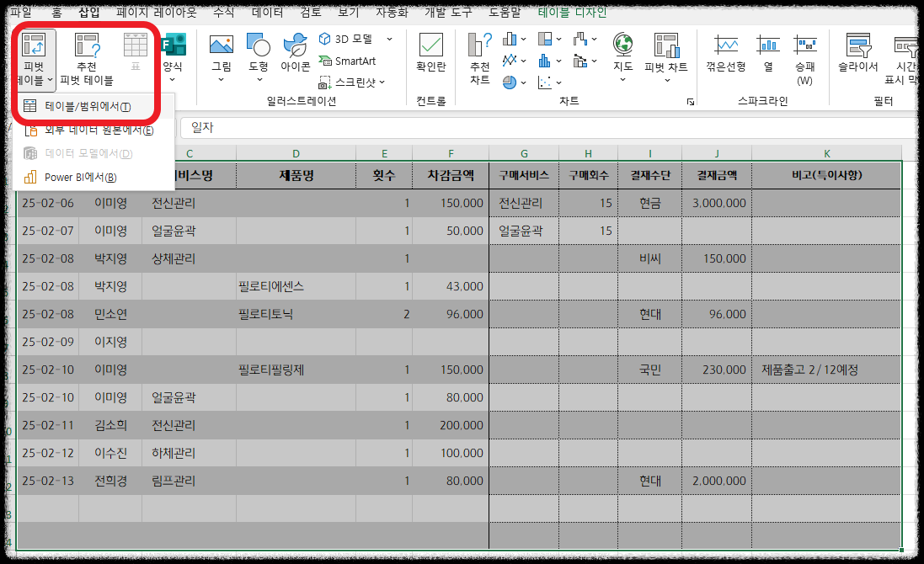Switch to the 도움말 tab
The image size is (924, 564).
point(505,12)
